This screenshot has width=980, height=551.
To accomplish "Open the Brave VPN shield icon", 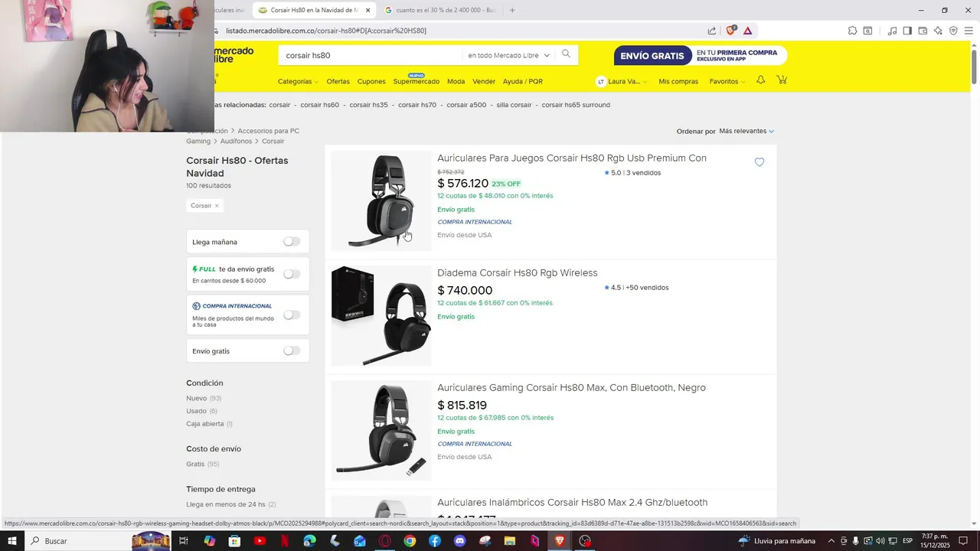I will (x=953, y=31).
